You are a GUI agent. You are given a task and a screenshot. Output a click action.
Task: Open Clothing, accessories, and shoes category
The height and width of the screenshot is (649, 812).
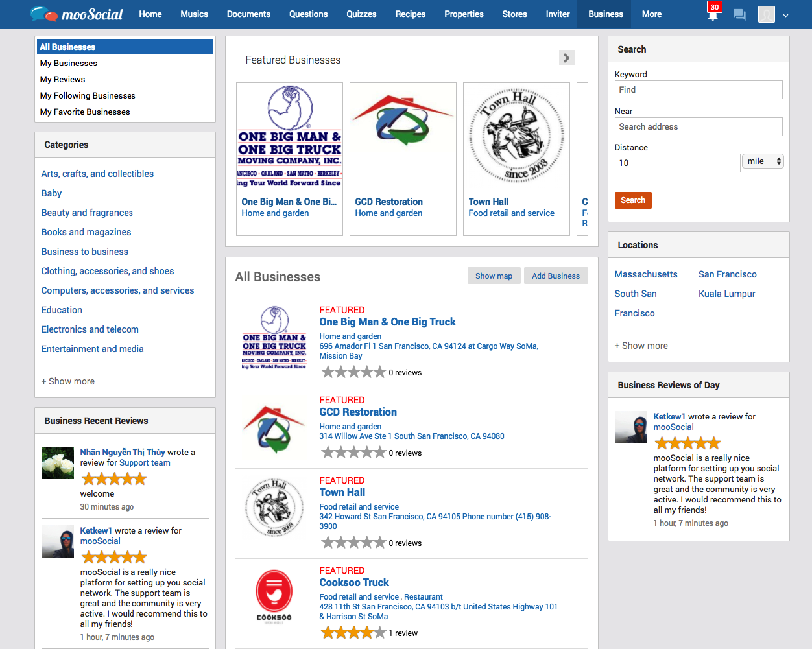(108, 271)
